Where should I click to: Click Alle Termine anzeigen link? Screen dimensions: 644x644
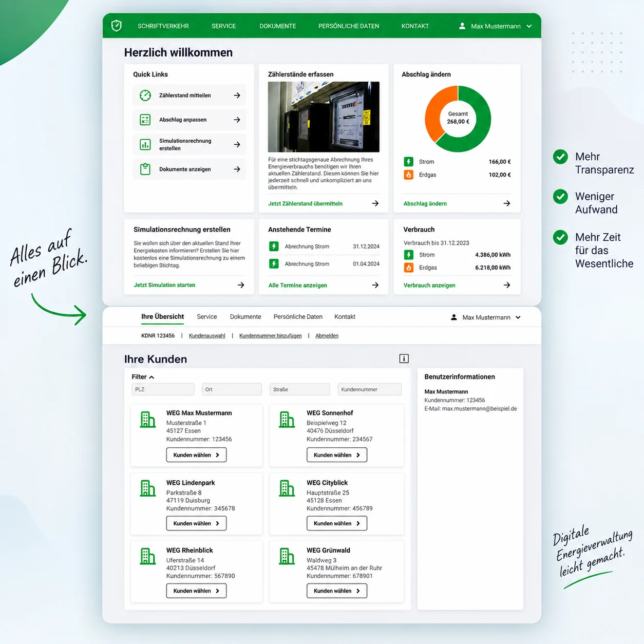tap(298, 286)
